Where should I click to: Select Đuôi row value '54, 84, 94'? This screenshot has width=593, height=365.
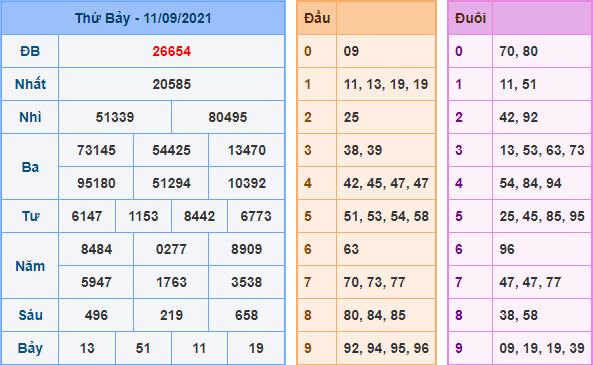coord(530,183)
